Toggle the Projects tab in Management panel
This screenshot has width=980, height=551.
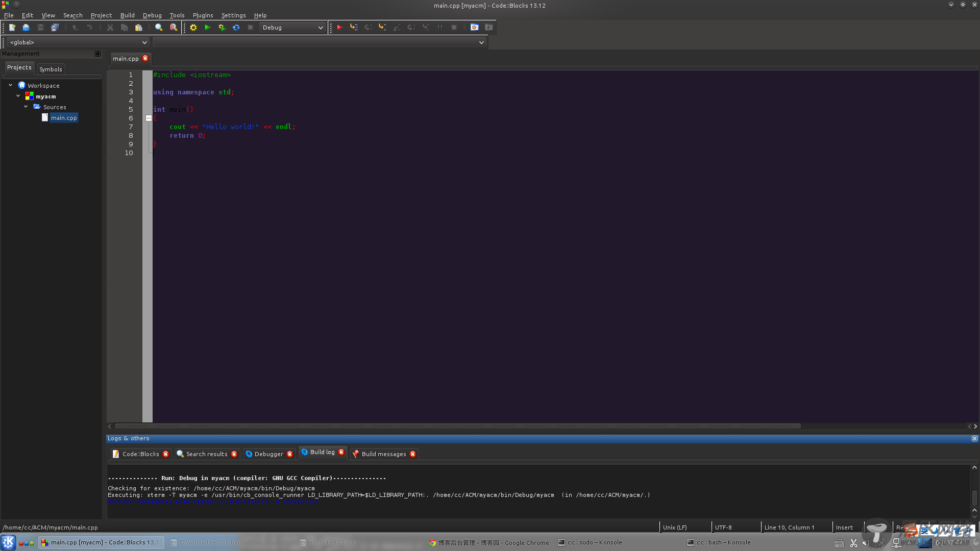[19, 67]
